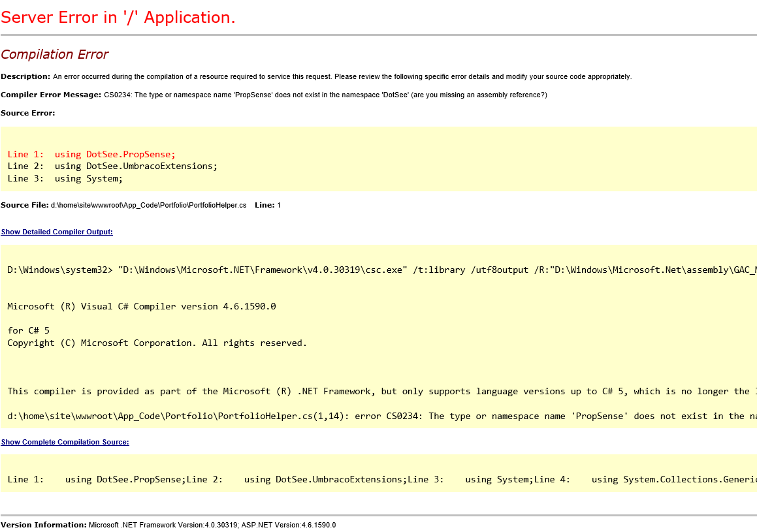Click Line 3 using System in source error
Screen dimensions: 757x532
click(x=65, y=178)
